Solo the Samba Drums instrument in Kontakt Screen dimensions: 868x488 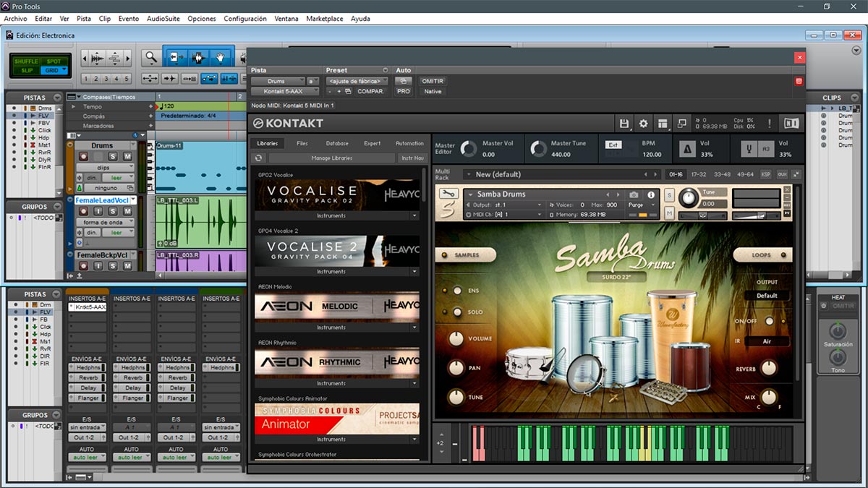pos(669,195)
